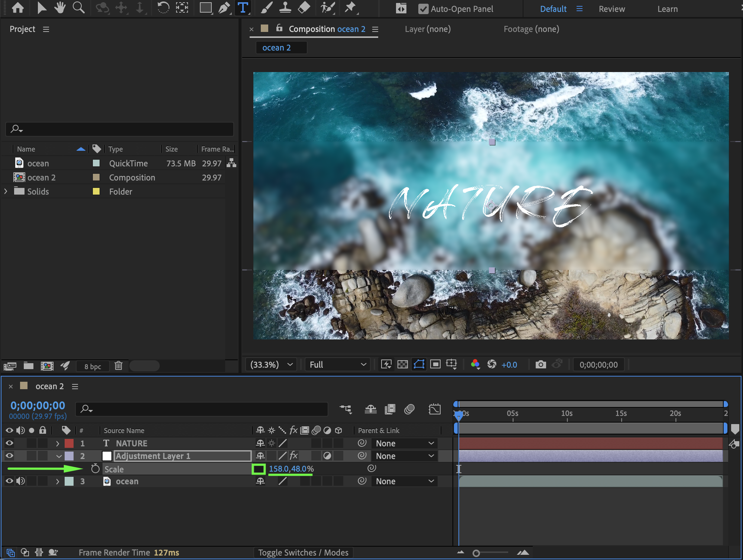Expand the Solids folder
The image size is (743, 560).
(x=6, y=191)
